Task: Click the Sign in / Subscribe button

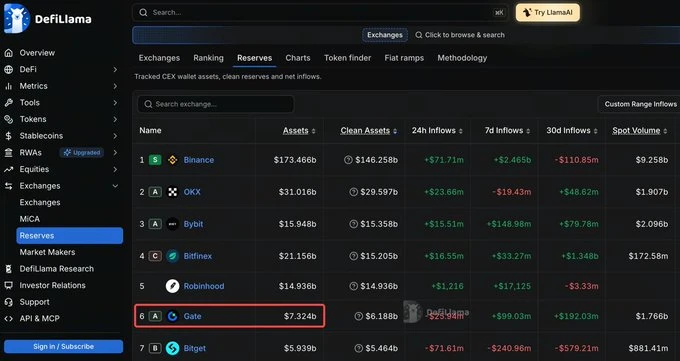Action: point(63,347)
